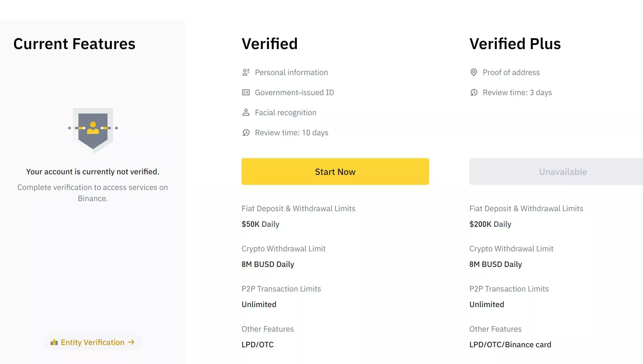Click the Personal information person icon
The image size is (643, 364).
click(x=246, y=72)
